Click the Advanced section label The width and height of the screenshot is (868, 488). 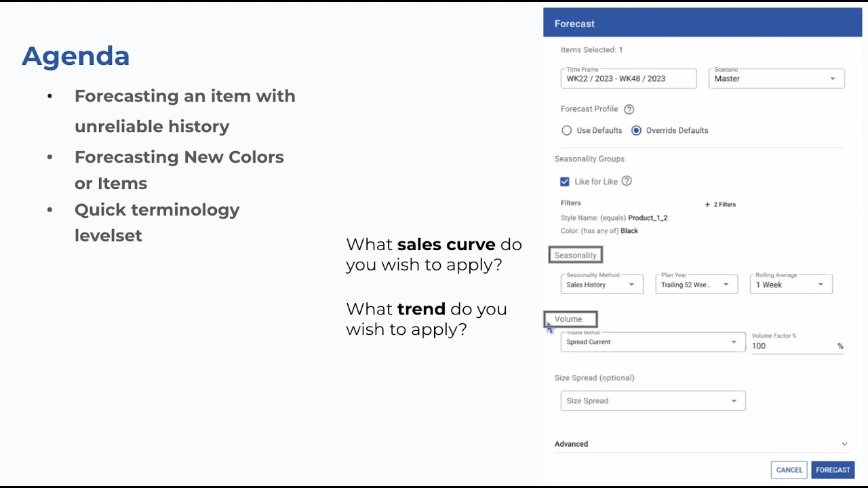(x=571, y=444)
